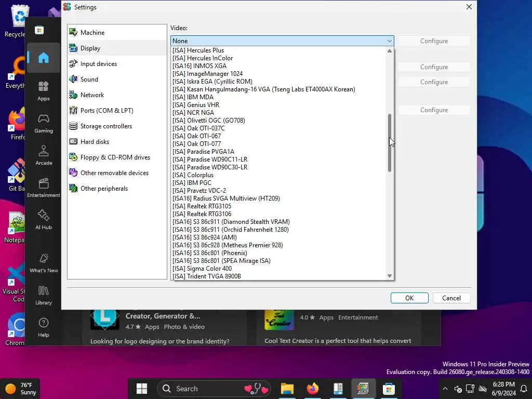
Task: Click the list's scroll down arrow
Action: 390,276
